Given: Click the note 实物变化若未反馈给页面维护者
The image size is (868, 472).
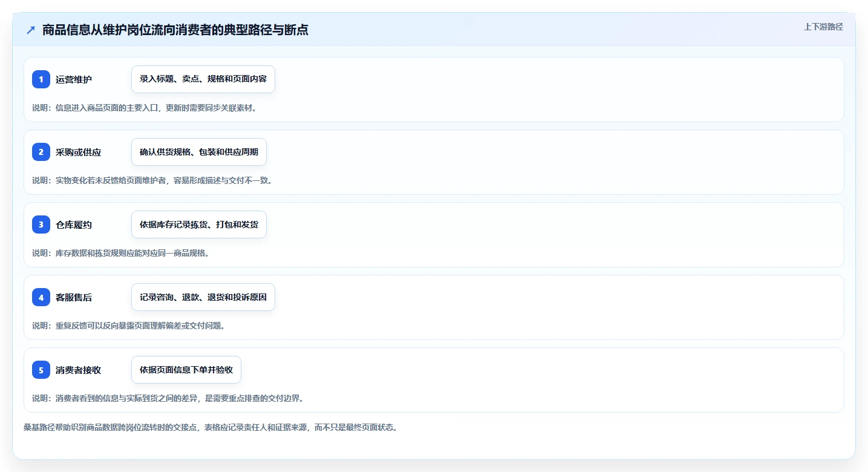Looking at the screenshot, I should point(152,180).
